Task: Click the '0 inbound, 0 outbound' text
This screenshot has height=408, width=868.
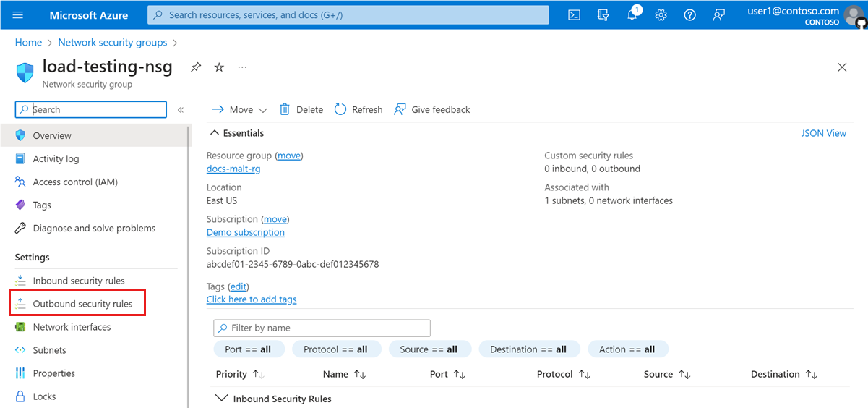Action: tap(593, 169)
